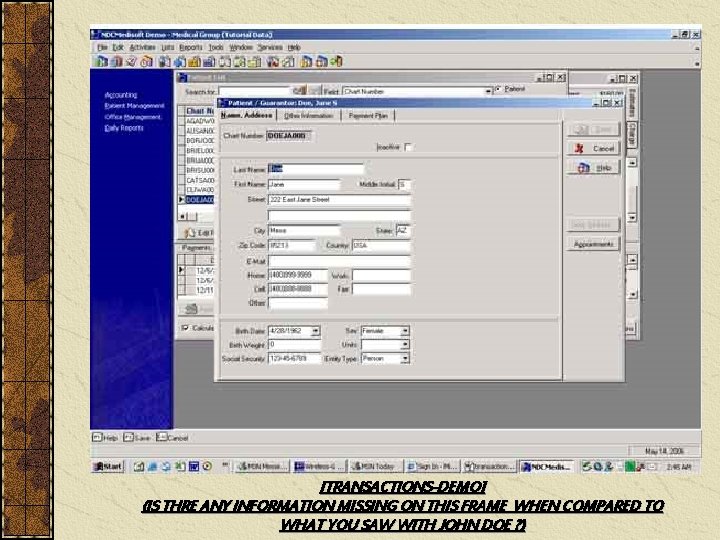720x540 pixels.
Task: Switch to the NDCMedisoft taskbar button
Action: pyautogui.click(x=546, y=467)
